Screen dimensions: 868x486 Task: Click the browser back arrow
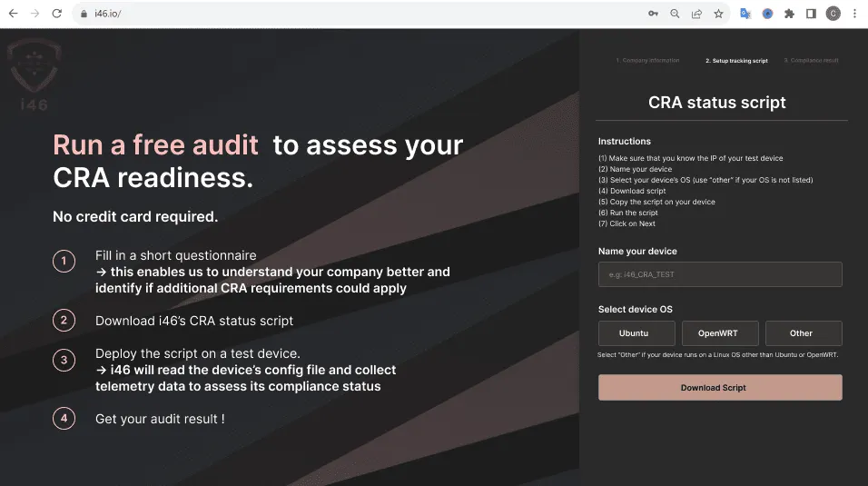pos(13,14)
